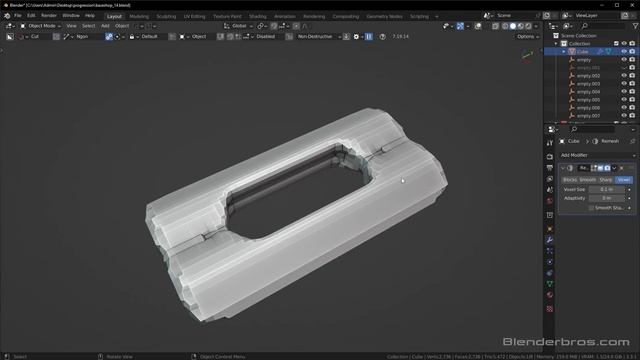Toggle proportional editing icon
The width and height of the screenshot is (640, 360).
coord(296,26)
